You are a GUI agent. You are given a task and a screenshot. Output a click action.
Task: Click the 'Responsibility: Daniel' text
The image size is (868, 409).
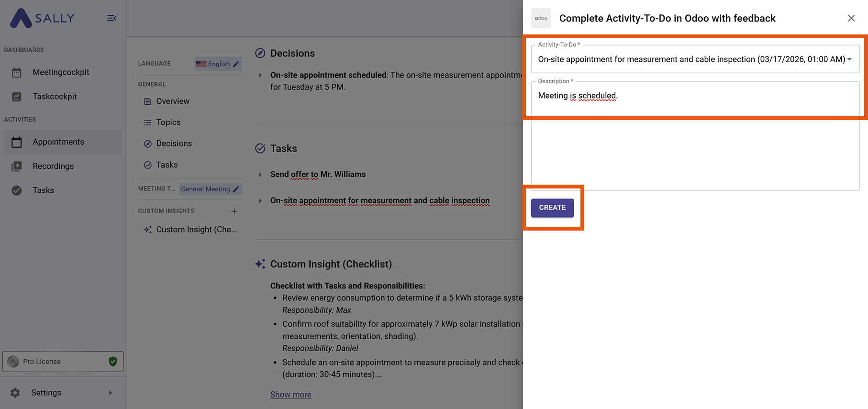[320, 349]
